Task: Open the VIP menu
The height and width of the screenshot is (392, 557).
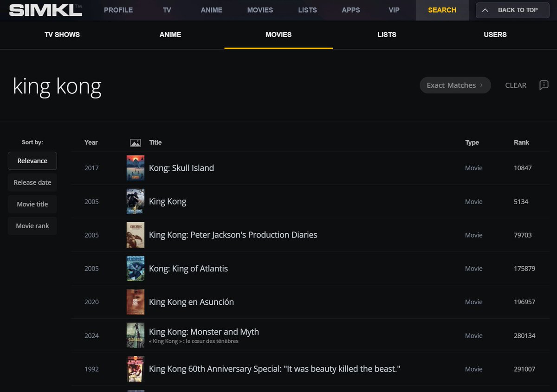Action: point(394,10)
